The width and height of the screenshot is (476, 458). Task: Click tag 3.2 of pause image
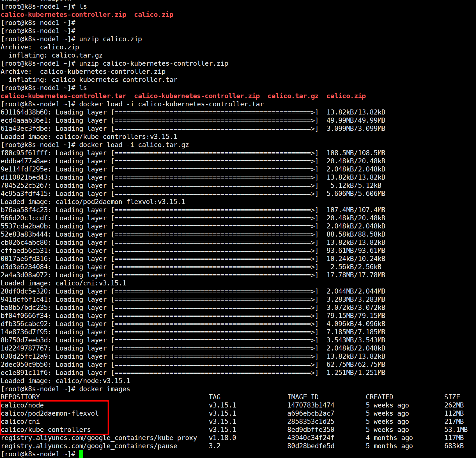click(x=215, y=446)
